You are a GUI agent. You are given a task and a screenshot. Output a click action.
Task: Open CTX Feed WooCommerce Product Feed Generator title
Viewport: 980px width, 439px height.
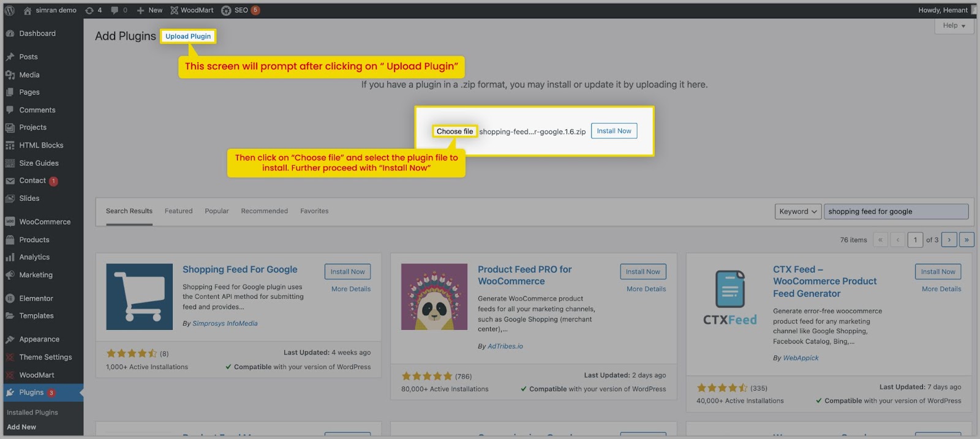tap(824, 282)
